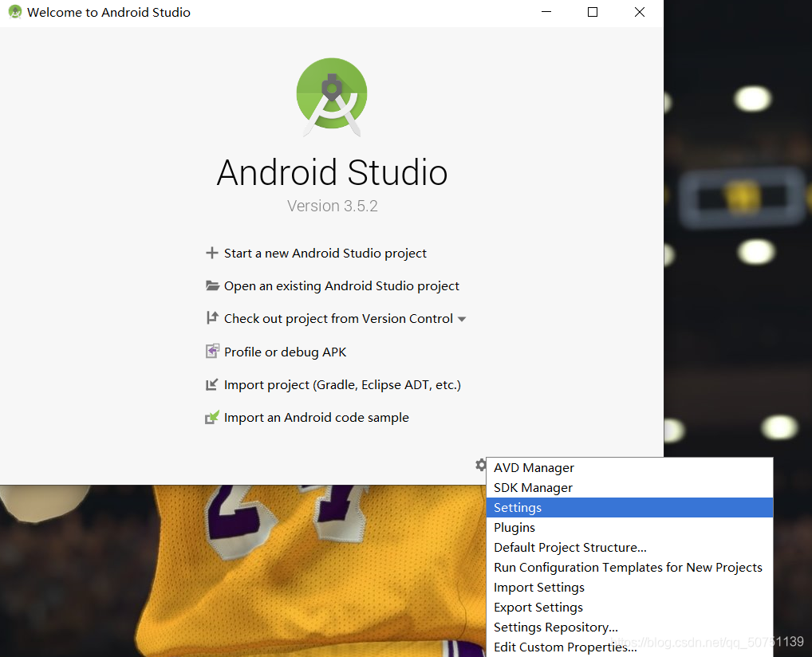This screenshot has width=812, height=657.
Task: Open an existing Android Studio project
Action: coord(341,285)
